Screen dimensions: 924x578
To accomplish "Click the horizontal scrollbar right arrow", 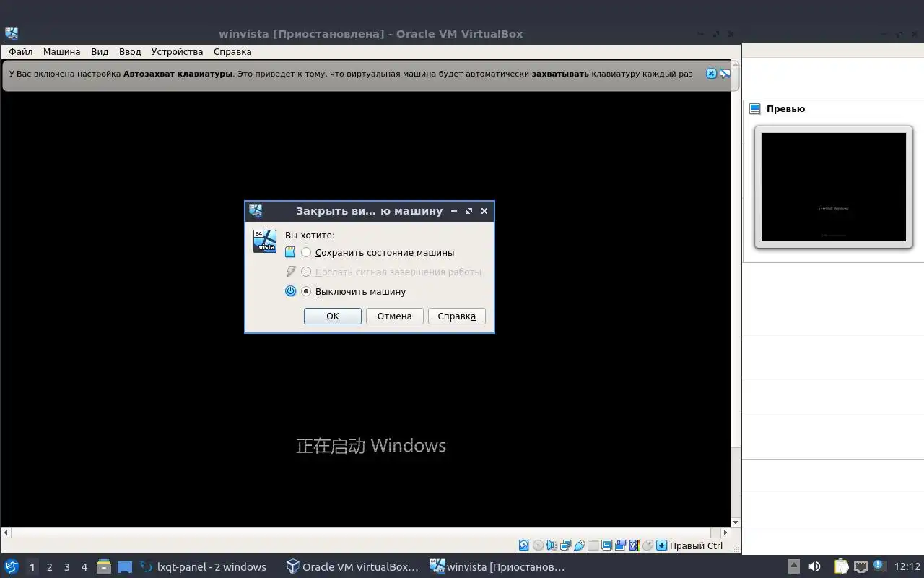I will (727, 532).
